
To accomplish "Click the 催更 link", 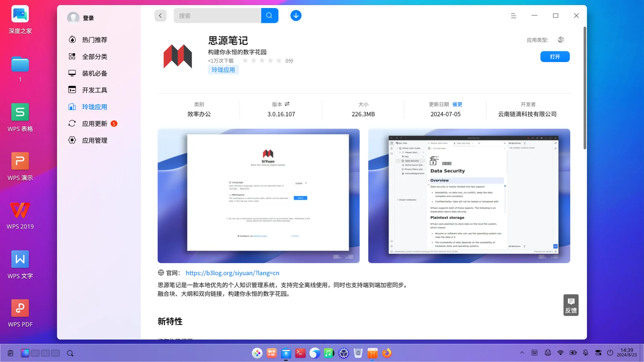I will tap(457, 104).
